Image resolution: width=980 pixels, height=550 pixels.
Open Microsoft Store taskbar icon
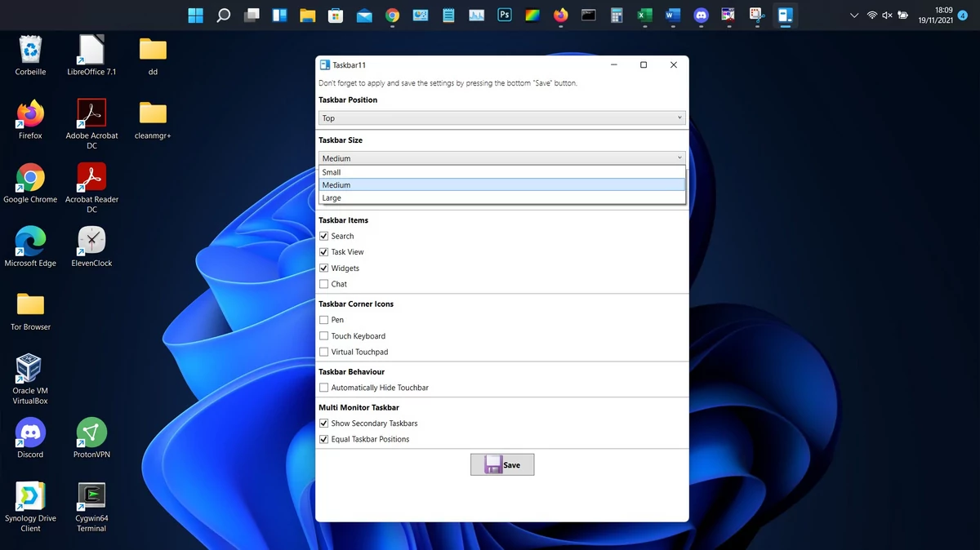point(336,15)
